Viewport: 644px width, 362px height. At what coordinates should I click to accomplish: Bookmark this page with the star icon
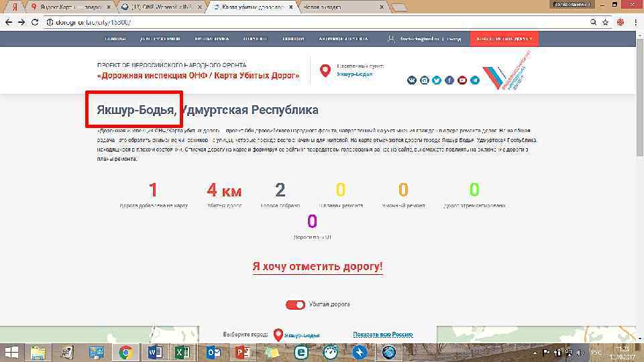pos(605,22)
